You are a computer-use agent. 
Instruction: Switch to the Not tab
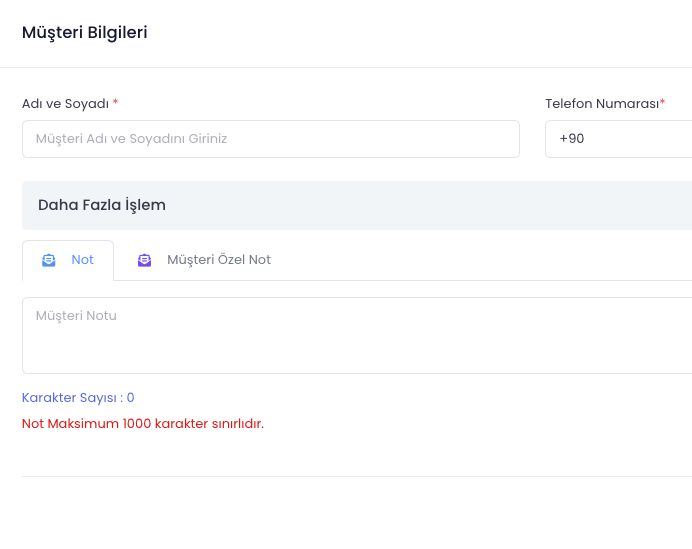tap(82, 260)
